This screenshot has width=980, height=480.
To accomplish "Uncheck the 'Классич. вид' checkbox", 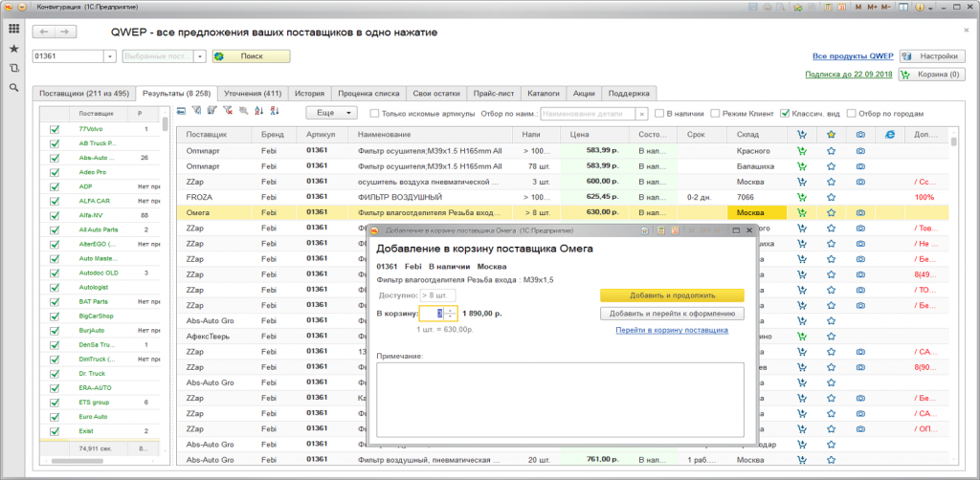I will [x=785, y=114].
